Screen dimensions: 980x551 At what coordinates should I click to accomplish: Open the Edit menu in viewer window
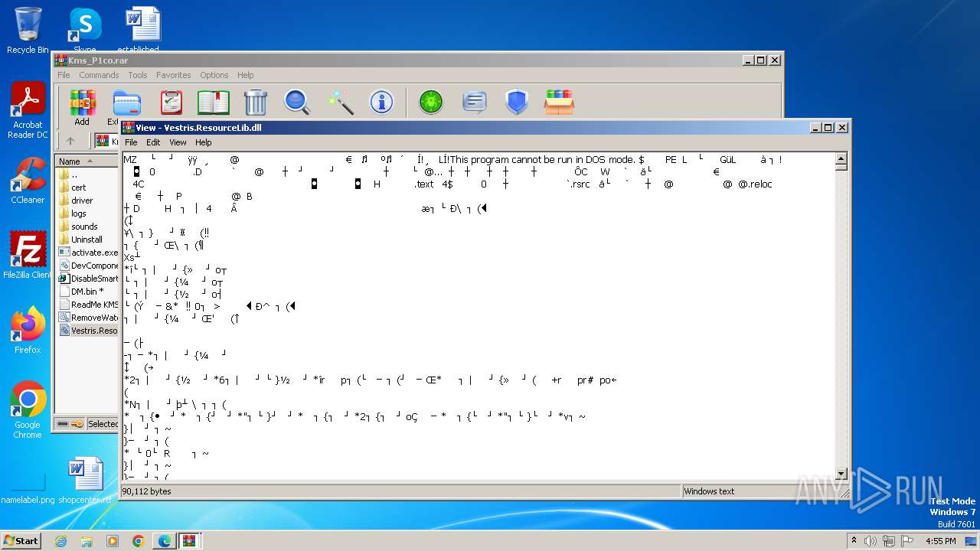(153, 142)
